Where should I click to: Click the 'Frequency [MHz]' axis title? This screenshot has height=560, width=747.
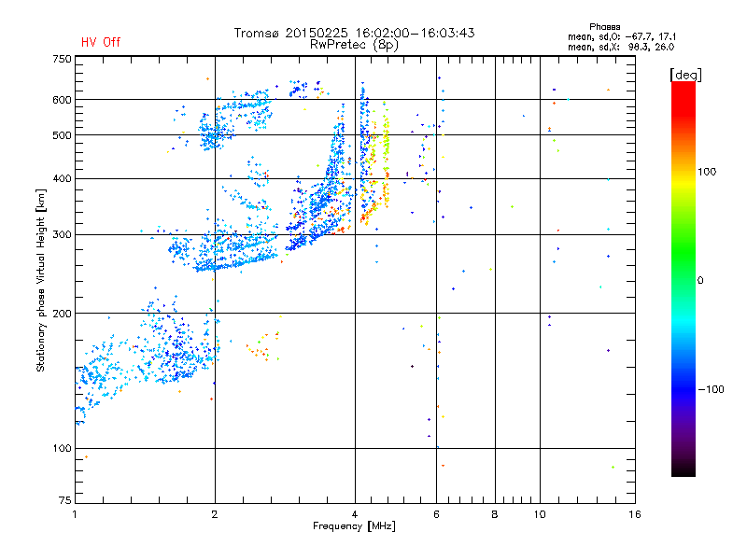click(x=354, y=526)
